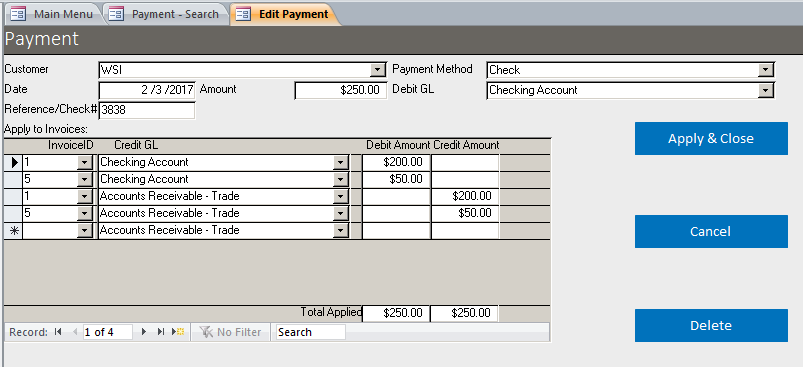Click the Delete button
803x367 pixels.
(711, 325)
